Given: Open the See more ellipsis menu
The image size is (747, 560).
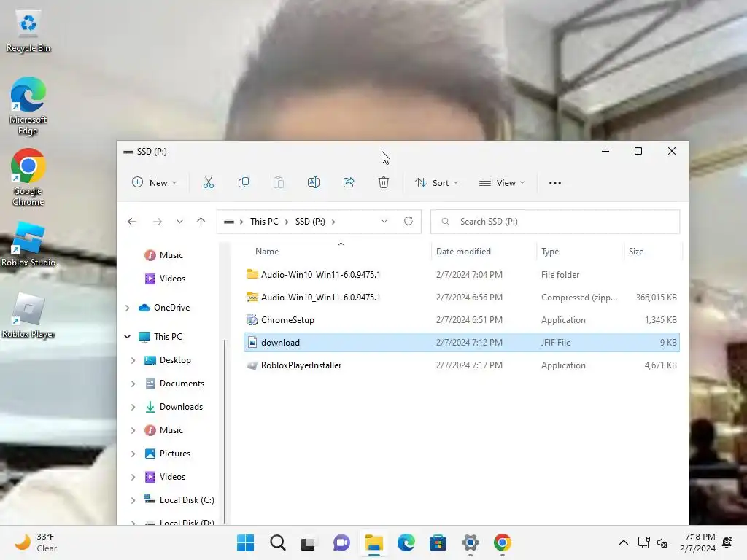Looking at the screenshot, I should coord(555,183).
